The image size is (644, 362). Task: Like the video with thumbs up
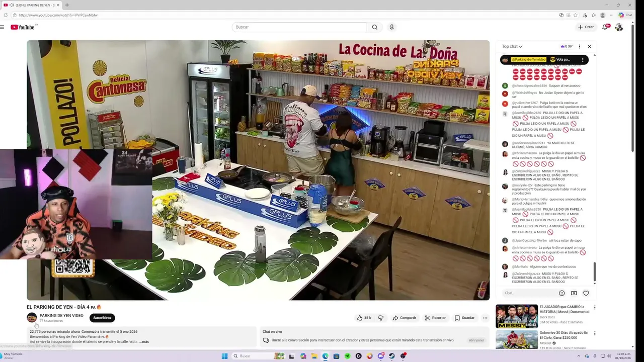pos(364,318)
